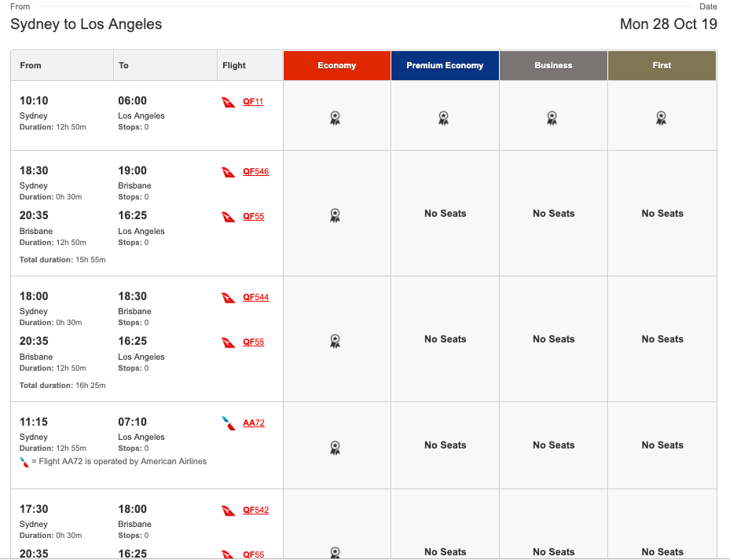
Task: Pick the Business reward seat on QF11
Action: point(552,118)
